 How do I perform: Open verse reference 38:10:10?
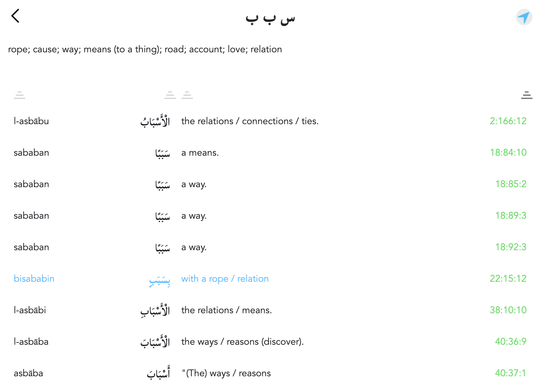[x=508, y=310]
